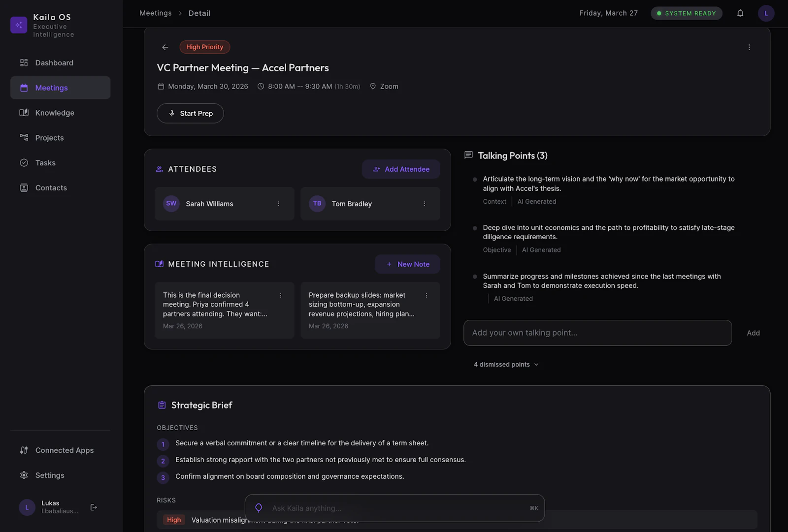
Task: Open the meeting options three-dot menu
Action: [x=749, y=47]
